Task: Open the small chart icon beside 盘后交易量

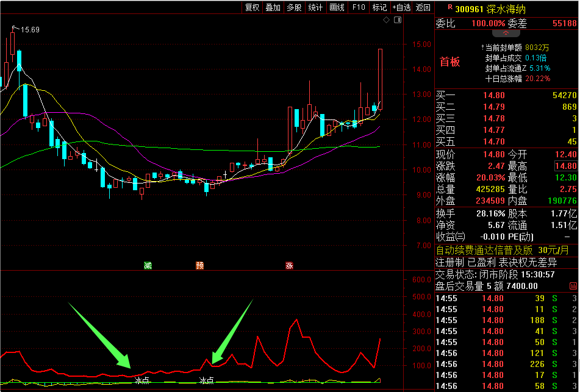Action: pos(573,286)
